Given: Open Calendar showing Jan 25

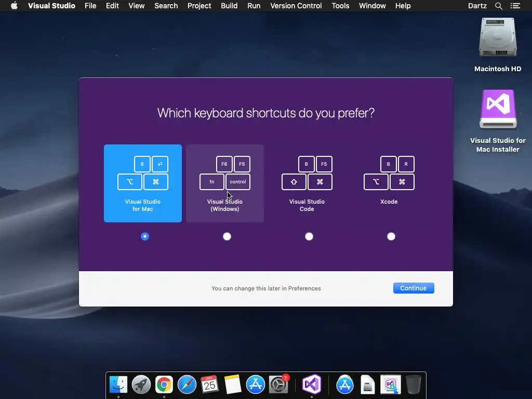Looking at the screenshot, I should pyautogui.click(x=210, y=384).
